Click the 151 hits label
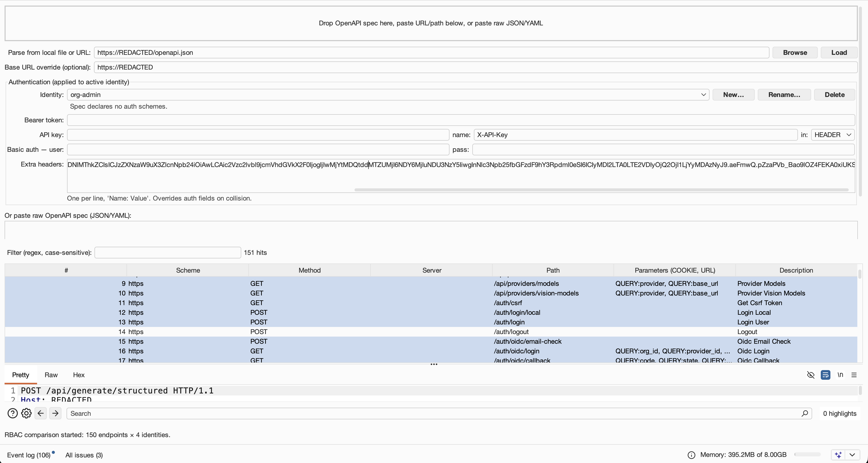This screenshot has height=463, width=868. click(x=255, y=253)
